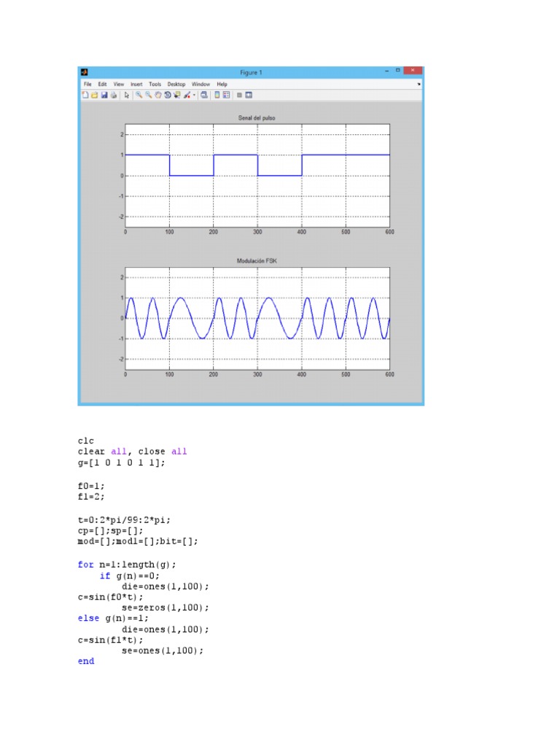This screenshot has height=747, width=560.
Task: Click the Insert Colorbar toolbar button
Action: [217, 95]
